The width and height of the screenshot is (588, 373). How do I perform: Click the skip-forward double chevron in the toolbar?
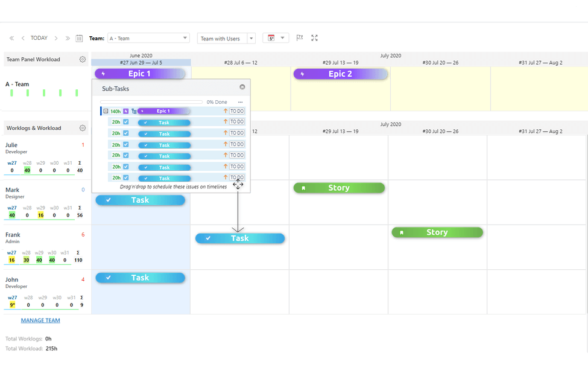[68, 37]
